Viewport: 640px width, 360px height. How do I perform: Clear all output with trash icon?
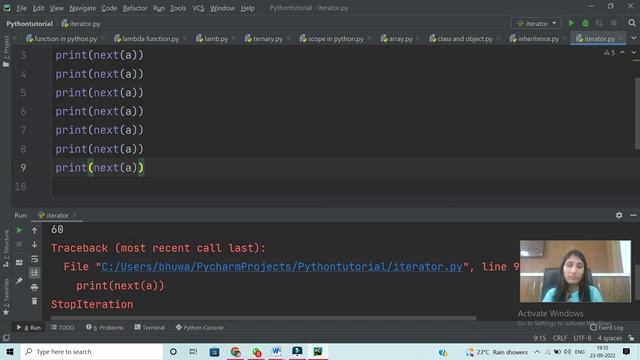point(34,301)
